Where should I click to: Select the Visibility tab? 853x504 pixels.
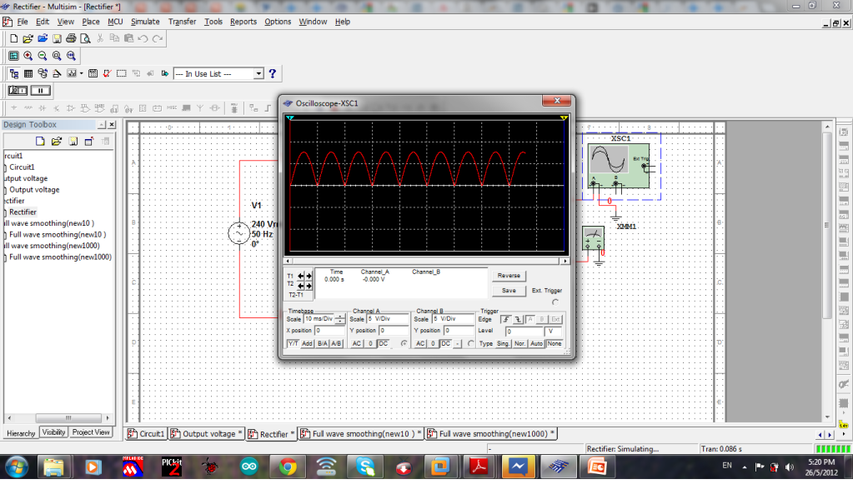pyautogui.click(x=54, y=432)
